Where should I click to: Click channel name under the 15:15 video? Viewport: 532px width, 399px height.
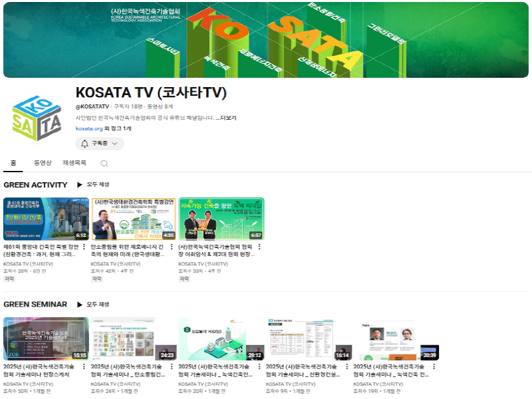pos(28,384)
